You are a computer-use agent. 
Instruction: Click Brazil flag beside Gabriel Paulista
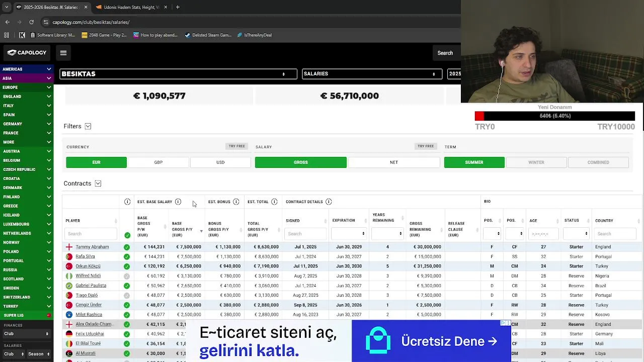(x=69, y=286)
